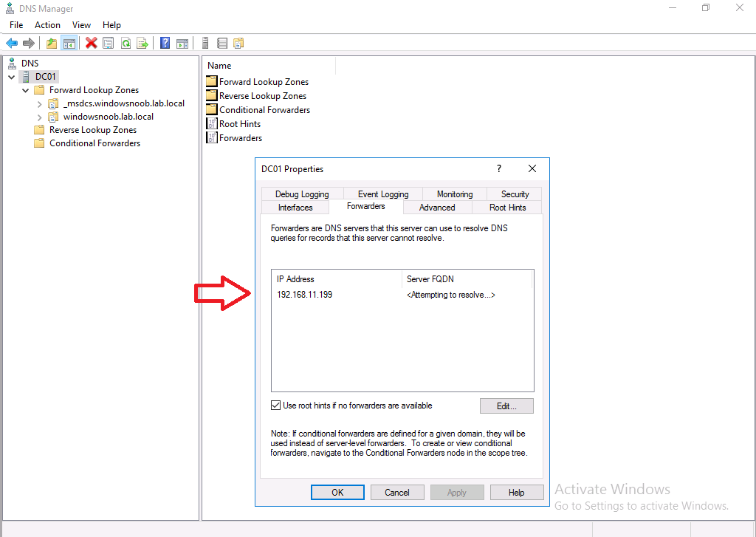Select Conditional Forwarders in left tree
This screenshot has width=756, height=537.
point(95,143)
